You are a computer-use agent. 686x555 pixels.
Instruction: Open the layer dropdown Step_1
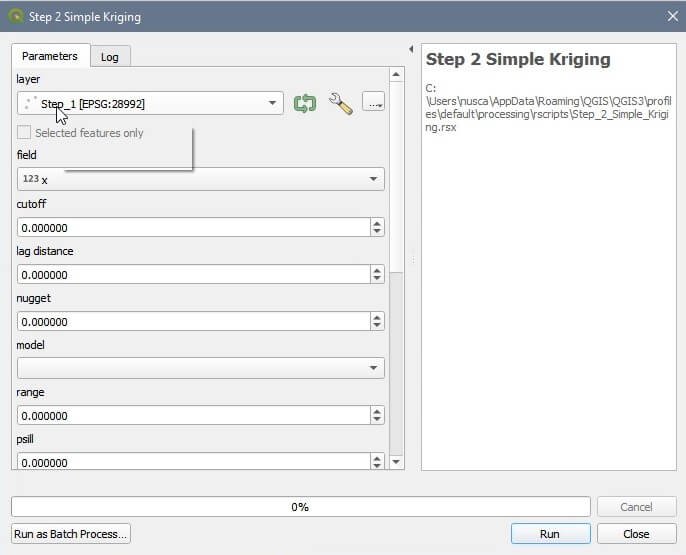[x=150, y=104]
